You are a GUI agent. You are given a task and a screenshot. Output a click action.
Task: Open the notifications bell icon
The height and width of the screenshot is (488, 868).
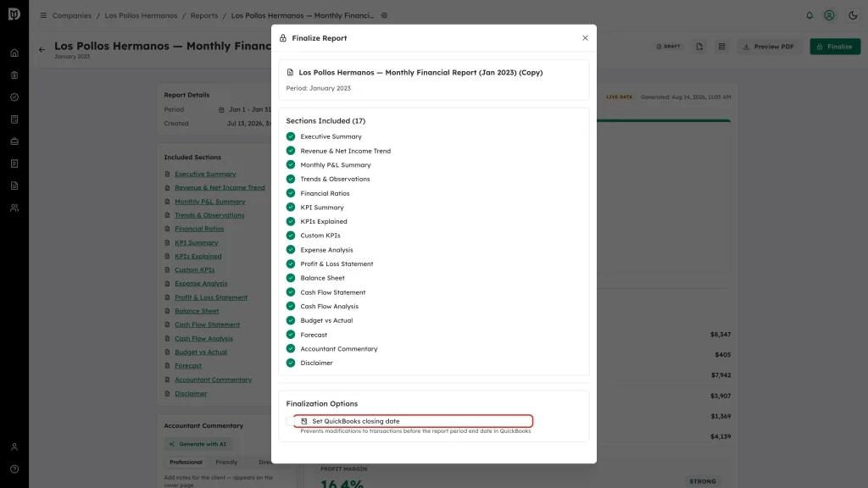pyautogui.click(x=810, y=15)
